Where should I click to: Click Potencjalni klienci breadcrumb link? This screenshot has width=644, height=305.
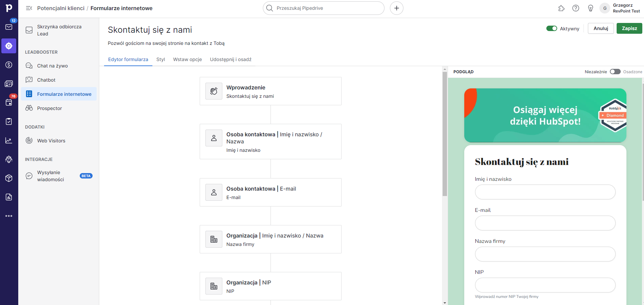(61, 8)
